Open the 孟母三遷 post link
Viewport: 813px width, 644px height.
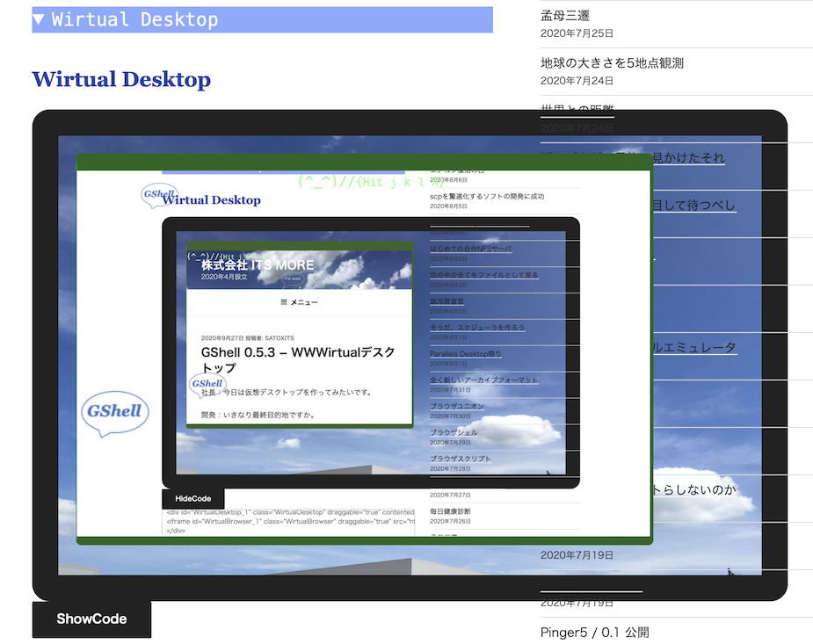[564, 15]
